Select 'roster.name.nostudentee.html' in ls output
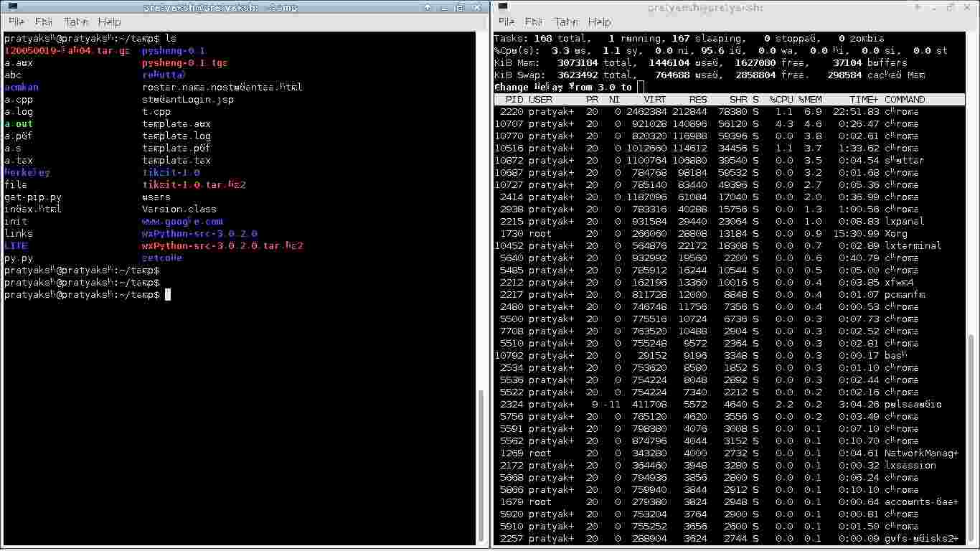This screenshot has height=551, width=980. (222, 88)
